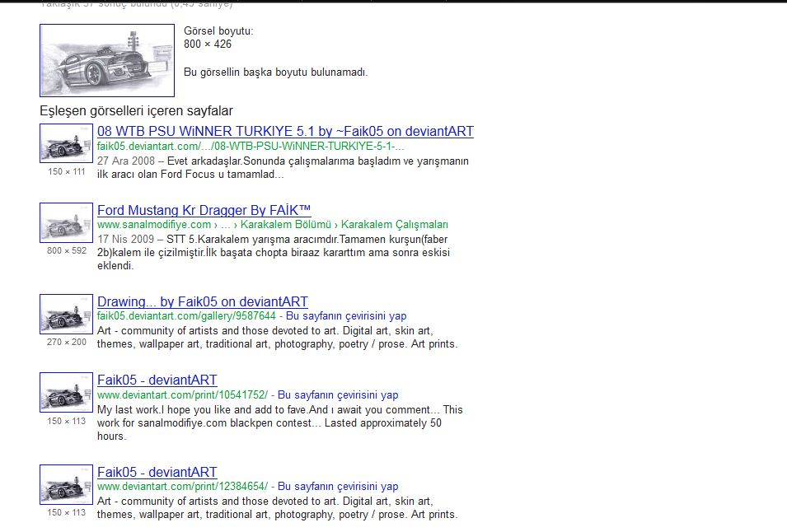Click the faik05.deviantart.com/gallery/9587644 URL text
787x532 pixels.
point(186,316)
